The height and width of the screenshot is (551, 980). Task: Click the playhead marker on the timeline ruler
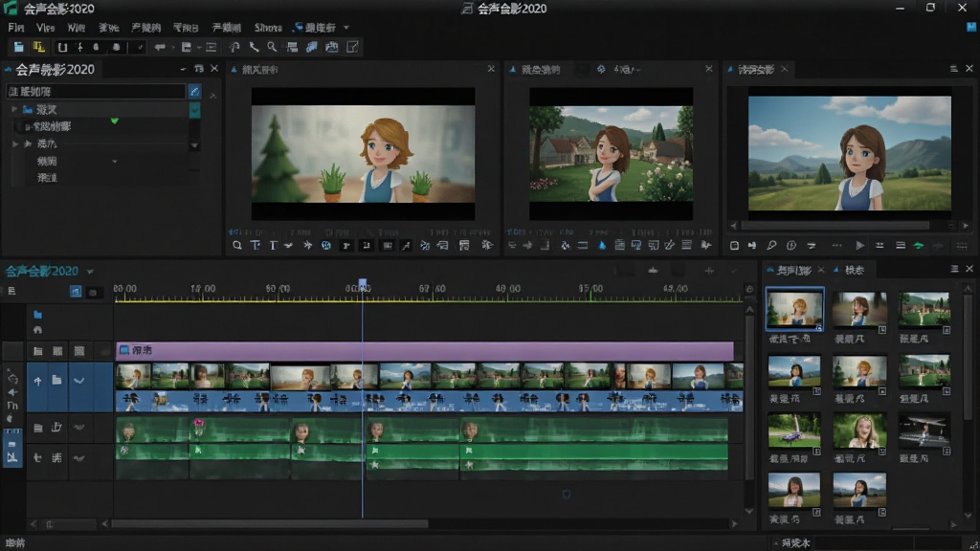point(363,285)
